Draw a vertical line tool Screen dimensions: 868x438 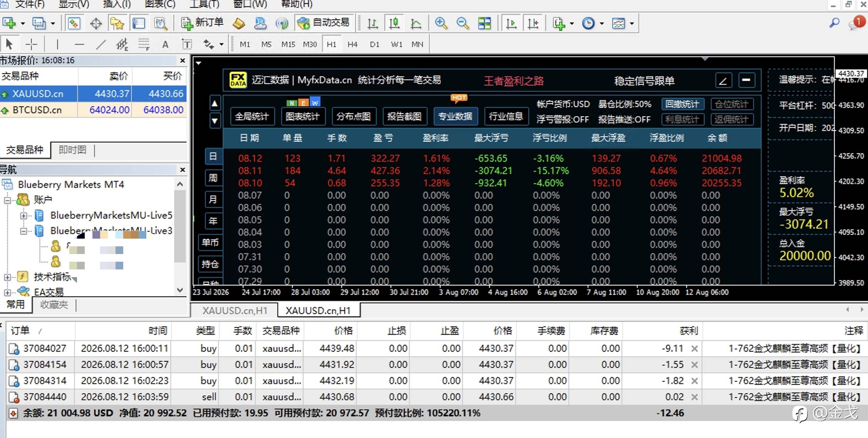coord(57,44)
